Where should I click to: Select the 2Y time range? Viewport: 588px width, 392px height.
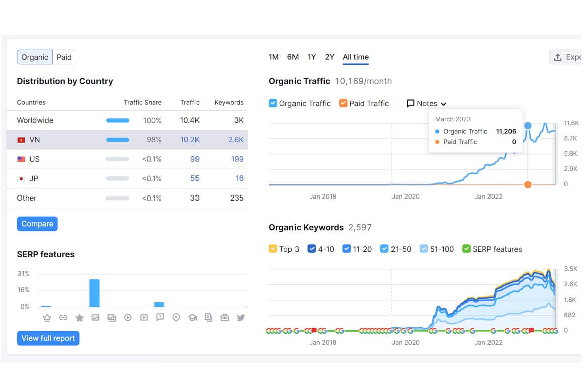tap(329, 57)
